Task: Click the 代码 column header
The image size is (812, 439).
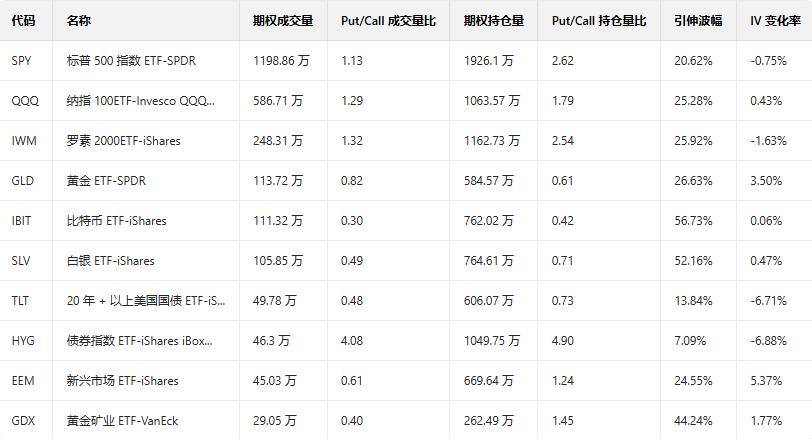Action: click(23, 21)
